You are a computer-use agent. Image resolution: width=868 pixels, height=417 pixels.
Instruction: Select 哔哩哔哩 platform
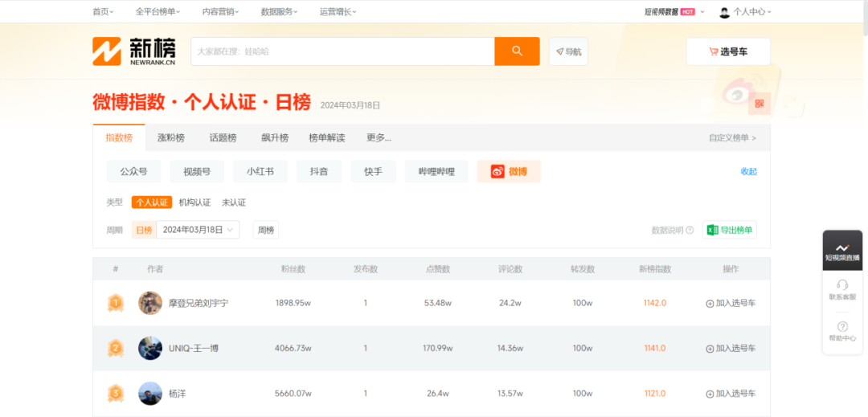tap(437, 171)
